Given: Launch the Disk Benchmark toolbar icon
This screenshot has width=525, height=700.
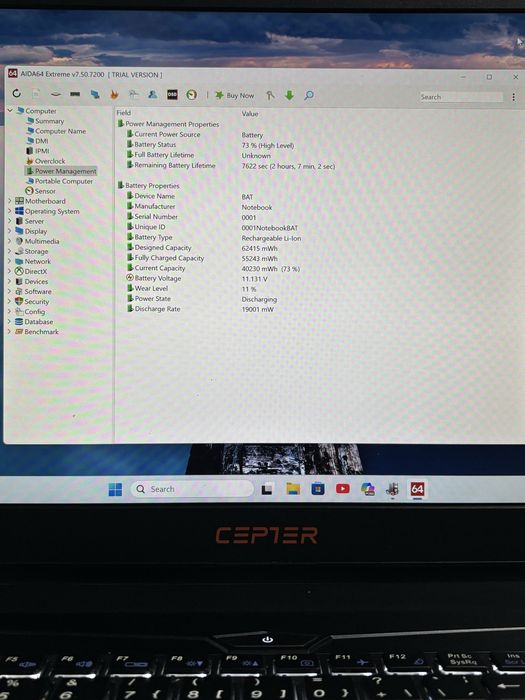Looking at the screenshot, I should click(x=56, y=94).
